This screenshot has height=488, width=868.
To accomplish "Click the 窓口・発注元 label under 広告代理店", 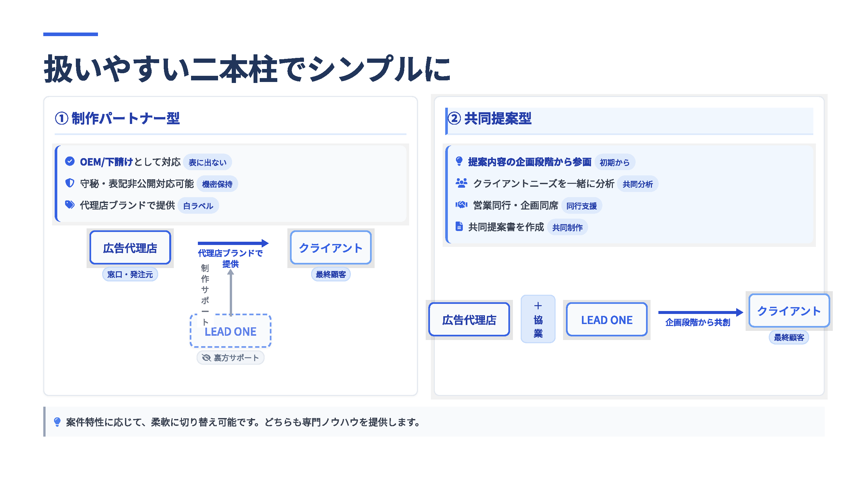I will click(x=130, y=275).
